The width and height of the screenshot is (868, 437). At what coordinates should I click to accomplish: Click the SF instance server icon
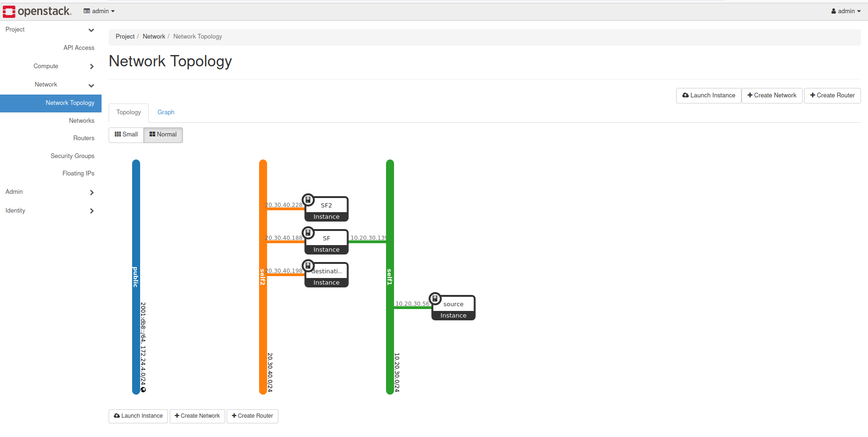coord(308,233)
